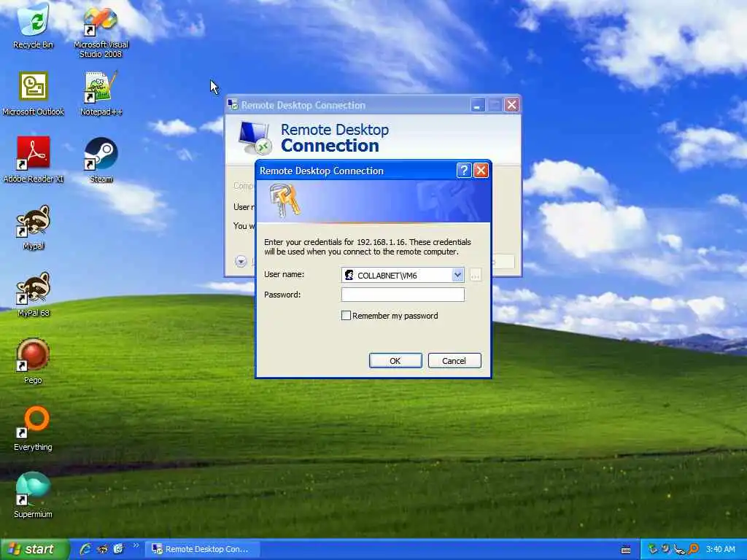Close the background Remote Desktop Connection window
Image resolution: width=747 pixels, height=560 pixels.
pyautogui.click(x=511, y=105)
